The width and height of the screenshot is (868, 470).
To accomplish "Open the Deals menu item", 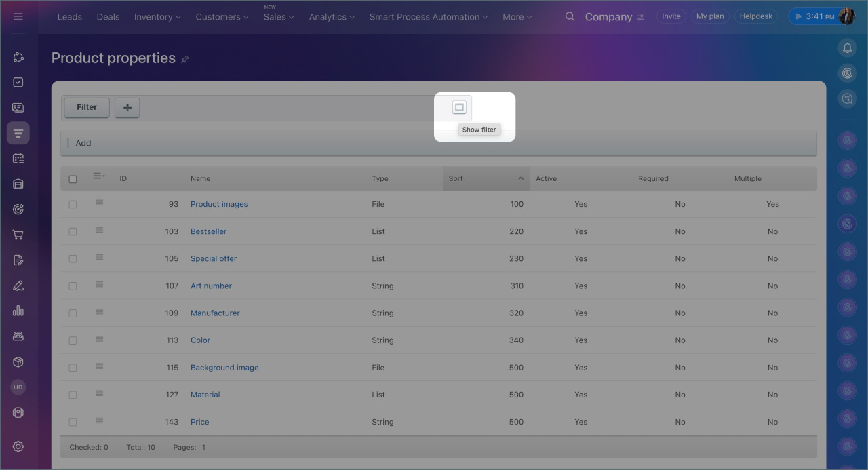I will 108,17.
